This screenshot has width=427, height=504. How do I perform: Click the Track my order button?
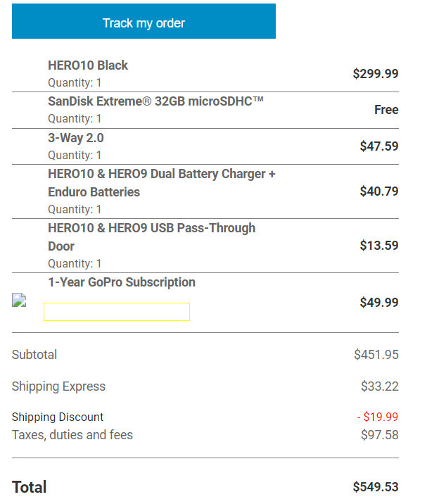pos(144,21)
